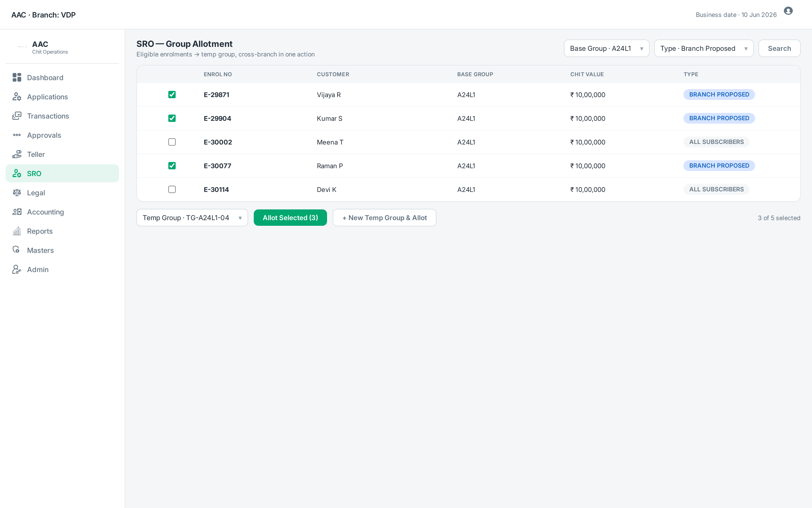Click the AAC logo in sidebar
Viewport: 812px width, 508px height.
click(x=22, y=47)
